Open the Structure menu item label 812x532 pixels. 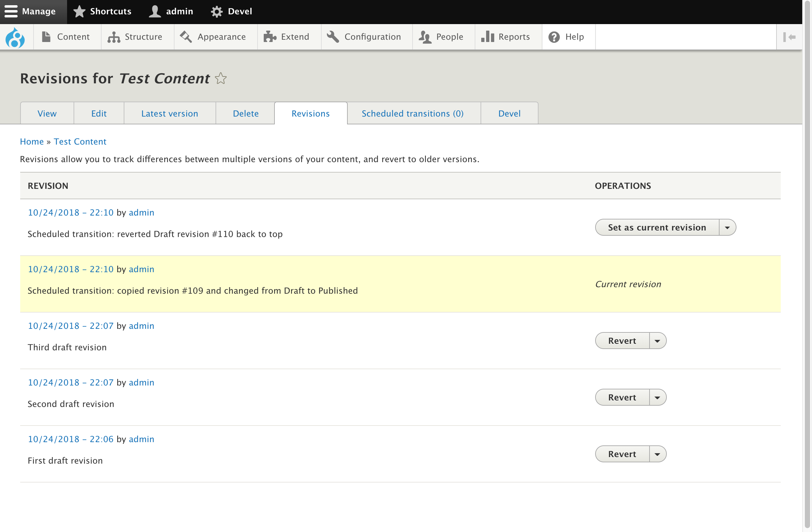click(x=144, y=37)
